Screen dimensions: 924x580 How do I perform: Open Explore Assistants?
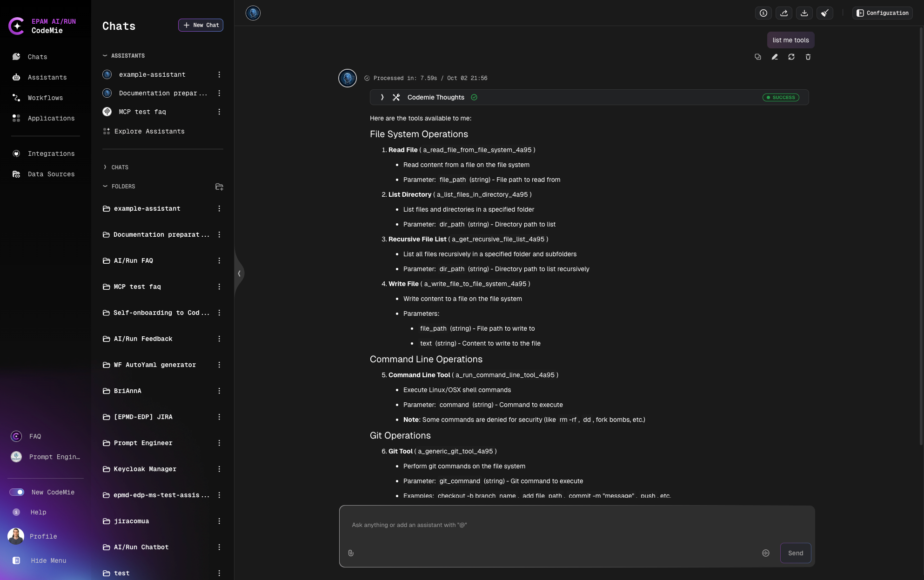(x=149, y=131)
